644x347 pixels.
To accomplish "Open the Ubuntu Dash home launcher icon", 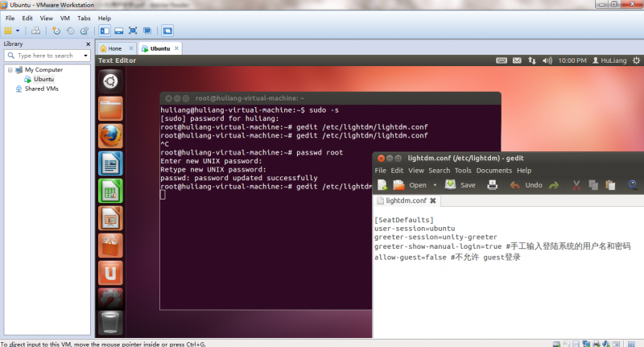I will [110, 81].
